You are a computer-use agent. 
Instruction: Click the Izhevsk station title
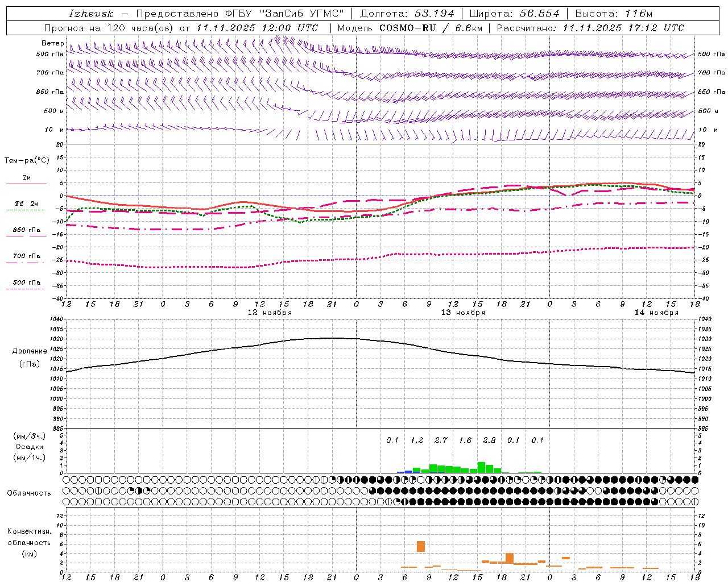91,14
